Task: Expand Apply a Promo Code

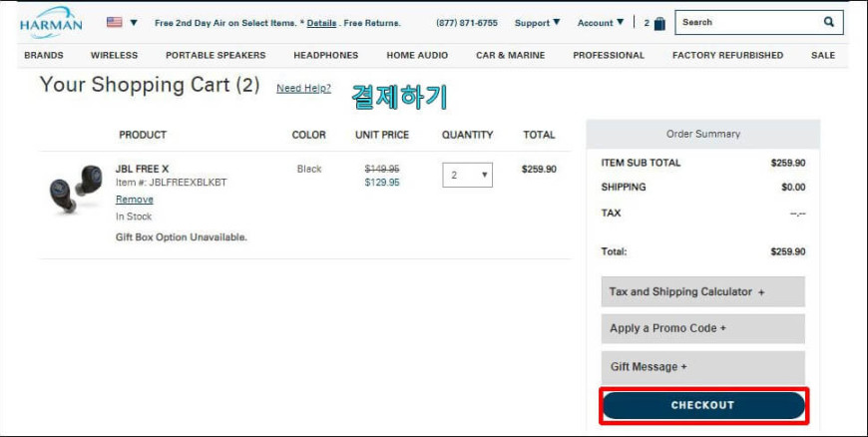Action: coord(703,328)
